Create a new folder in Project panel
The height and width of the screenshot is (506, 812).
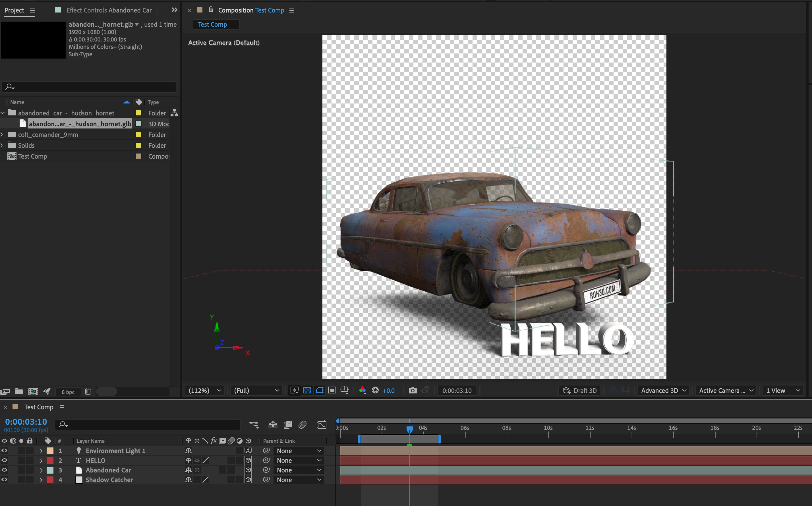[19, 391]
